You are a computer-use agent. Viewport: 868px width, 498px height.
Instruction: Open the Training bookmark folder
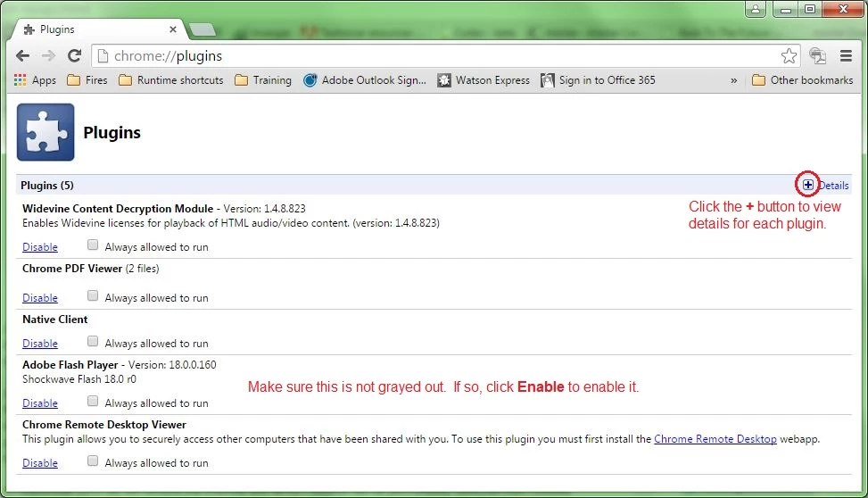pos(263,79)
